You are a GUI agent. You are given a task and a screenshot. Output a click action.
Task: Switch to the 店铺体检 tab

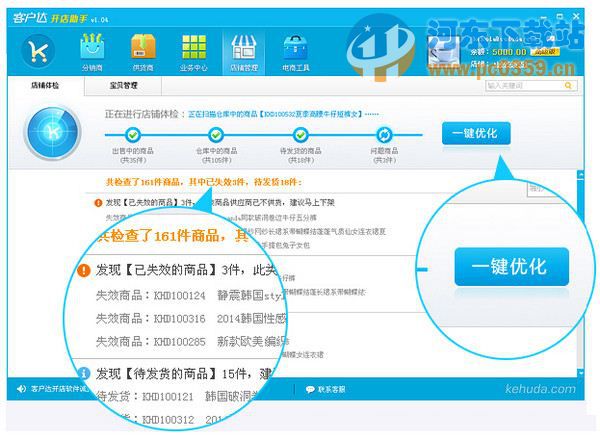point(45,85)
